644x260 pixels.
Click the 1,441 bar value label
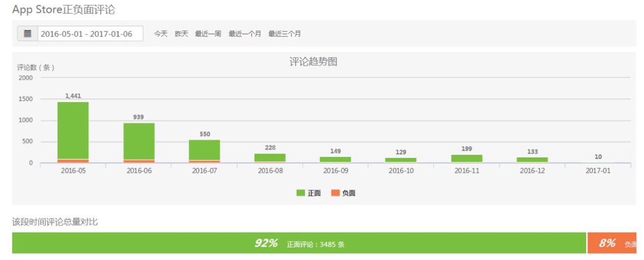click(73, 96)
